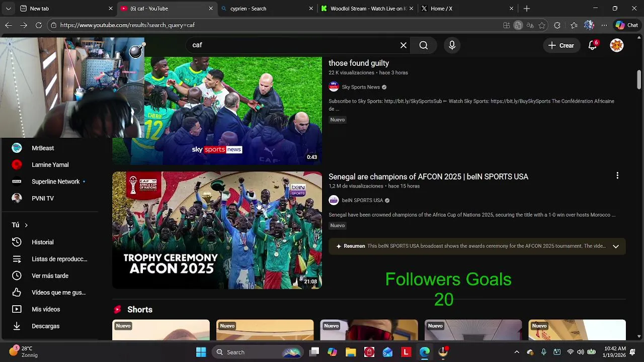Open more options for Senegal champions video
Image resolution: width=644 pixels, height=362 pixels.
pyautogui.click(x=617, y=175)
